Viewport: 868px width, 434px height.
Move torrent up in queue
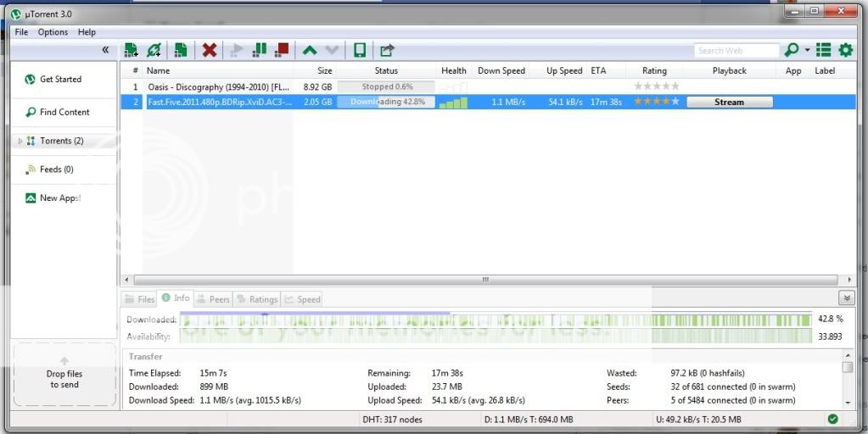coord(310,51)
